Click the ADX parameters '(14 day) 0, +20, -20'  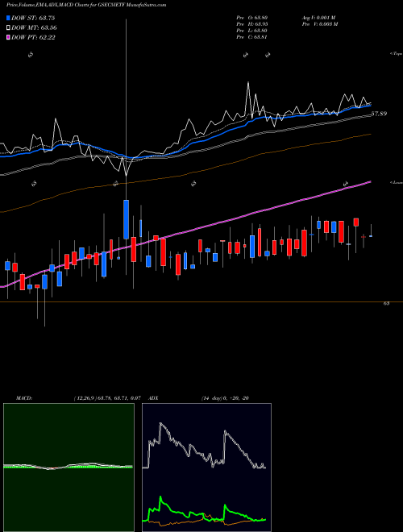225,398
